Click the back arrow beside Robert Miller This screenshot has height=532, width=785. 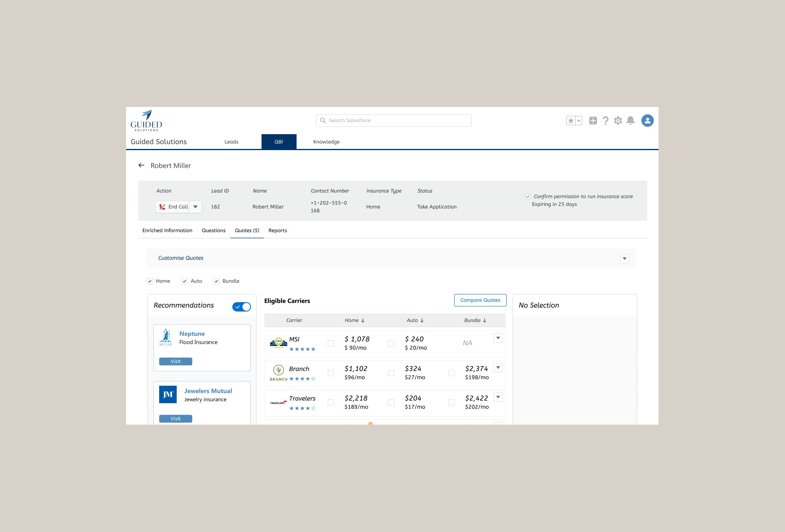tap(141, 165)
